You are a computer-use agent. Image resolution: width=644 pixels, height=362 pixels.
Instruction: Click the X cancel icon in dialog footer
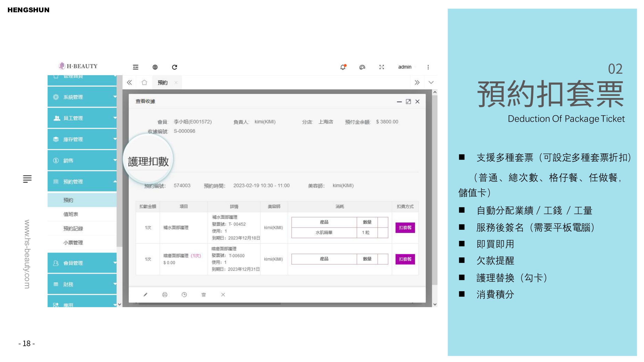click(223, 295)
